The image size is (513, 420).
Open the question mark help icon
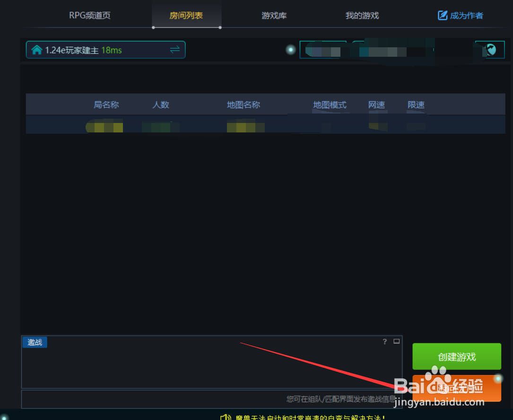coord(385,341)
